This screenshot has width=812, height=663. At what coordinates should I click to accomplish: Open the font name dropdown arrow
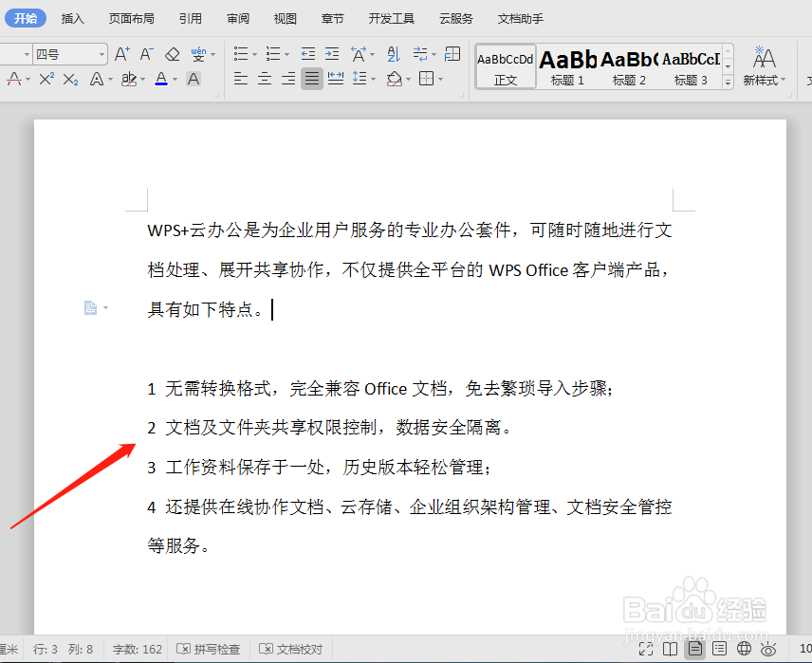[x=27, y=54]
